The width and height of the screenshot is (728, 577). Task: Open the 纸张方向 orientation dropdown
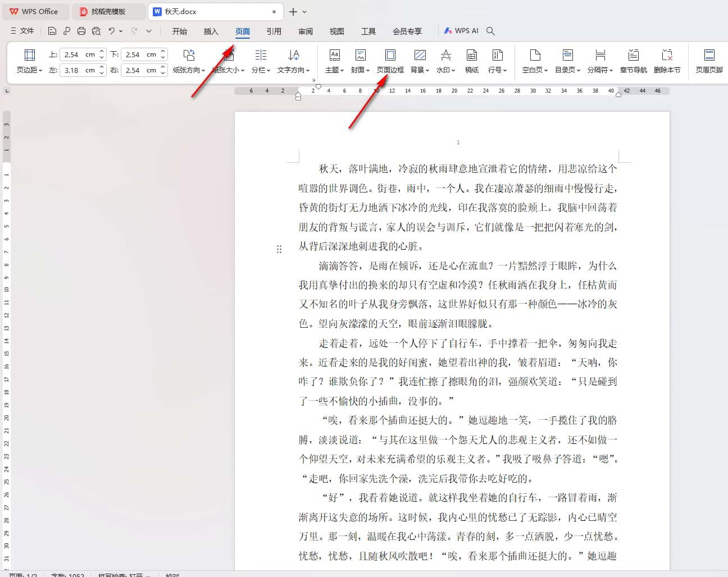point(189,61)
